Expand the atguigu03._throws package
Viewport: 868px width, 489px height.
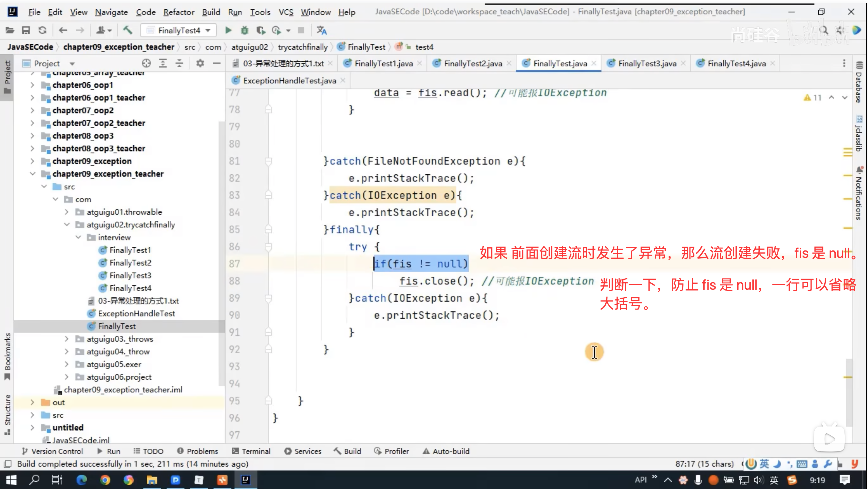click(x=66, y=339)
